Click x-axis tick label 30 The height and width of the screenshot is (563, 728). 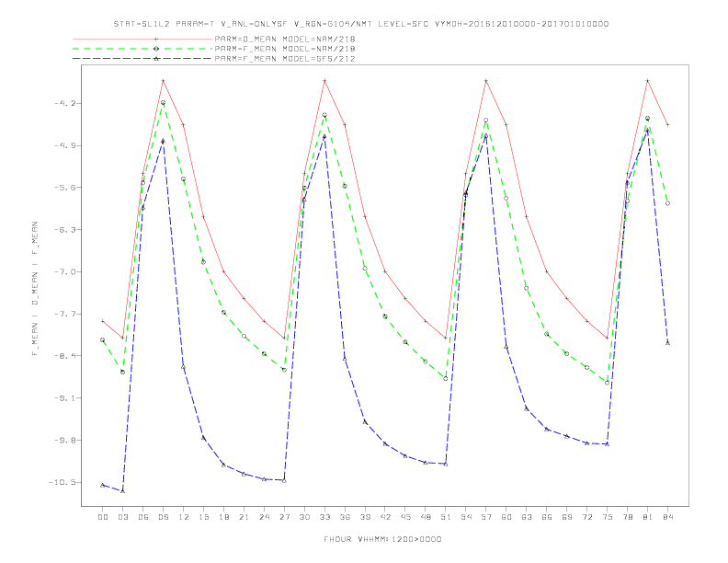coord(304,517)
